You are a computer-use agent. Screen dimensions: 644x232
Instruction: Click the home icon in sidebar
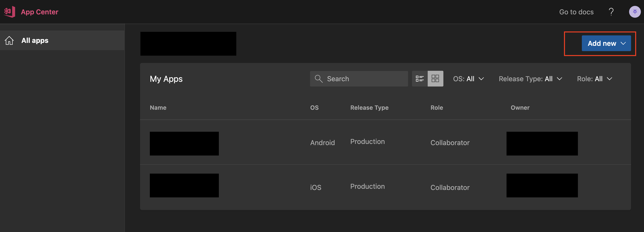[9, 40]
